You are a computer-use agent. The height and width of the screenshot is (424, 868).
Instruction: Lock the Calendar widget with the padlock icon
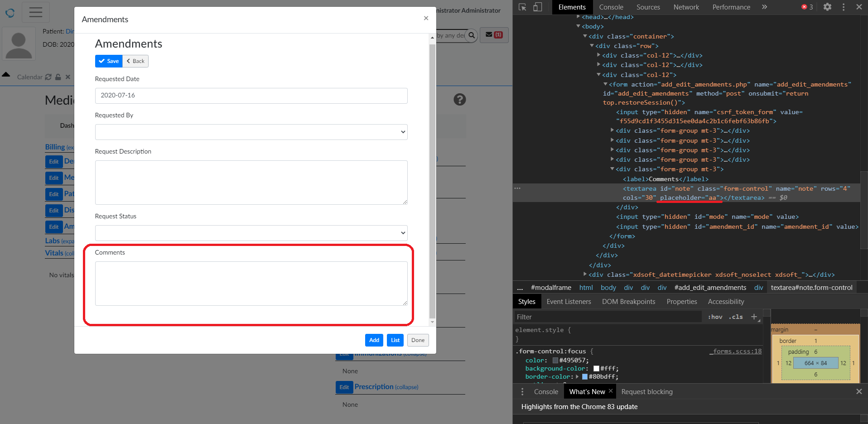tap(58, 77)
